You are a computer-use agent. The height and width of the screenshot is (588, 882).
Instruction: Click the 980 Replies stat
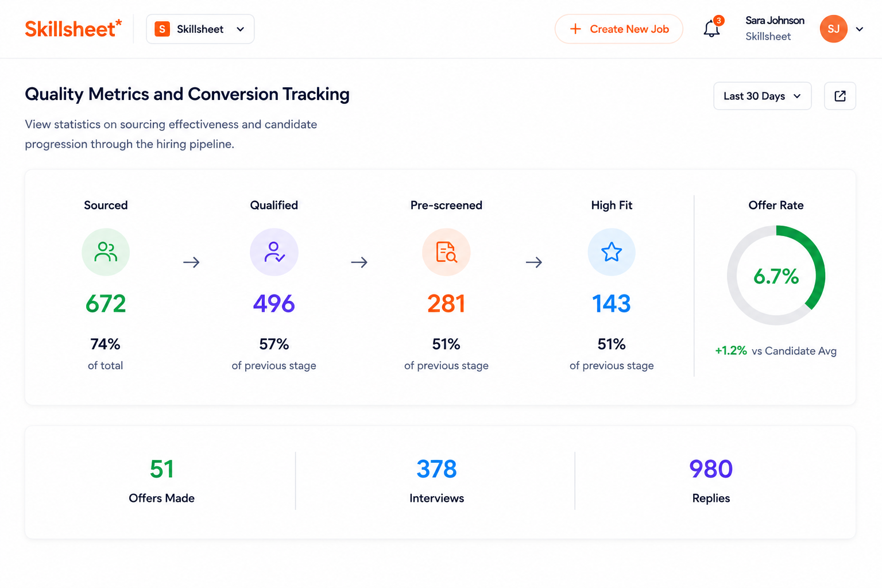711,481
